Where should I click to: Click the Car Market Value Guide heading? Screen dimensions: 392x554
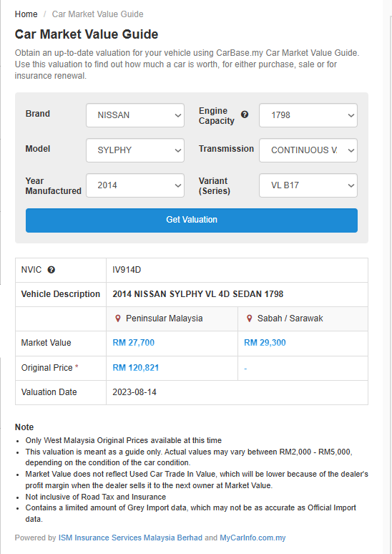[87, 34]
